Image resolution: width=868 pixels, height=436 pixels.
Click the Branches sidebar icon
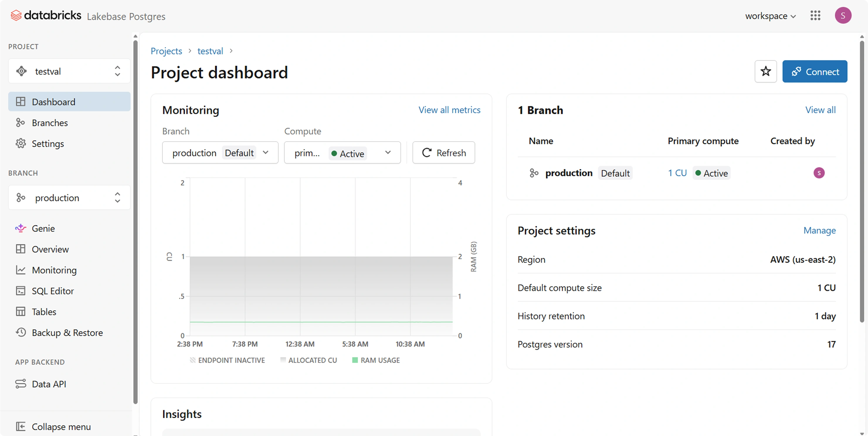click(21, 122)
